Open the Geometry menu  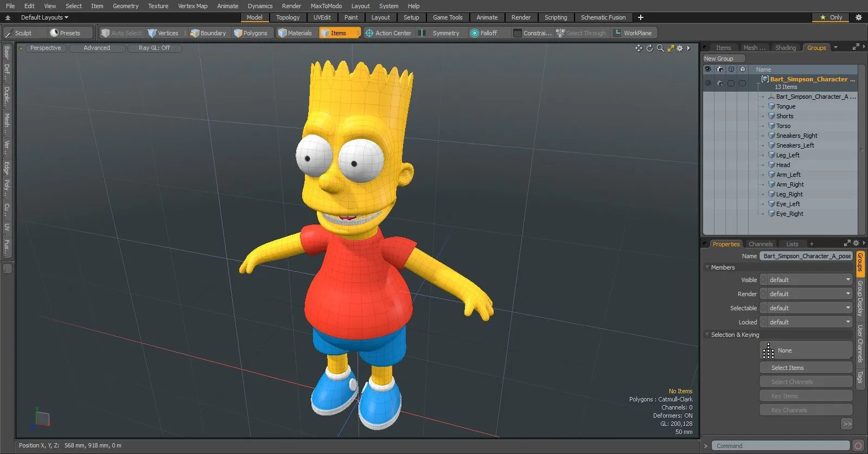(125, 6)
